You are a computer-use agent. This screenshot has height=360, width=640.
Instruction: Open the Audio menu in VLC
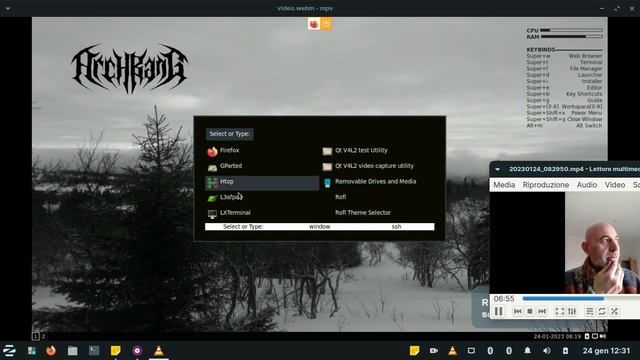[x=587, y=185]
